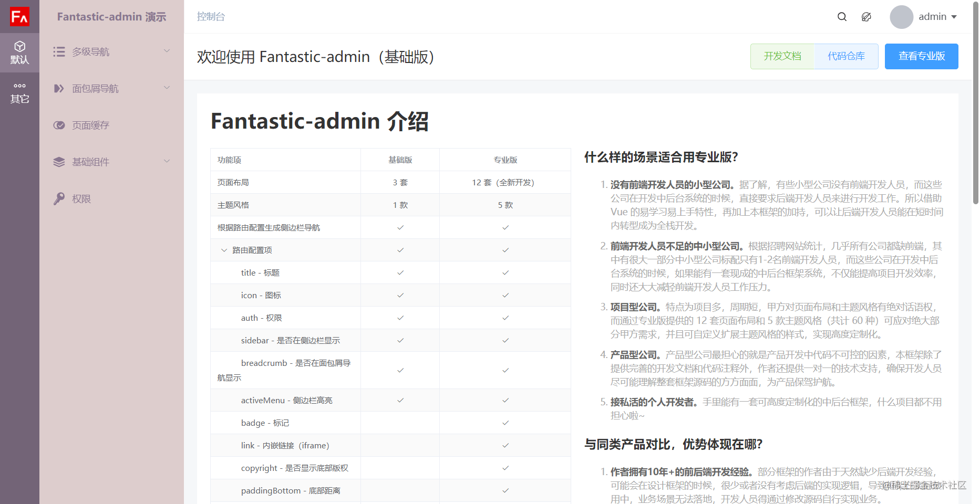This screenshot has height=504, width=980.
Task: Click the 面包屑导航 arrow icon
Action: click(x=59, y=88)
